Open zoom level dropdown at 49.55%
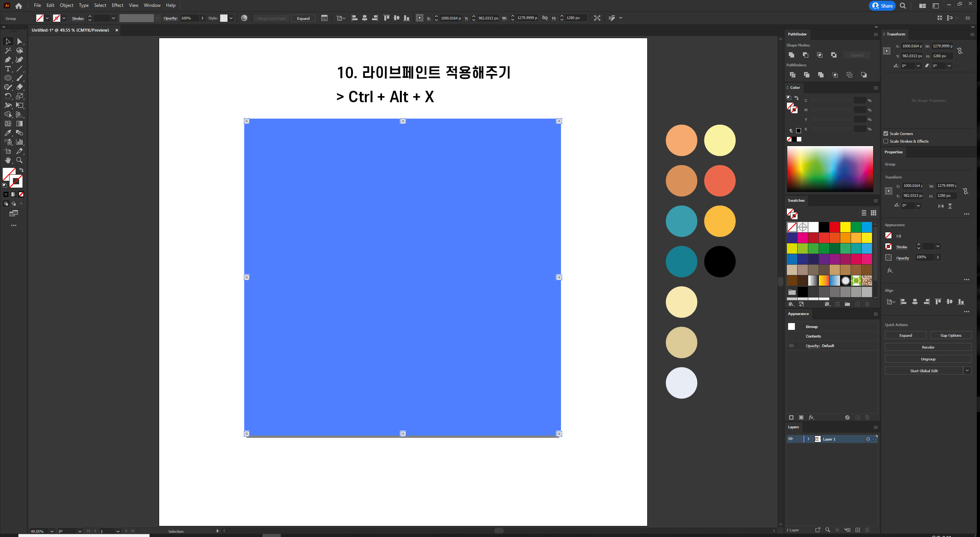 pos(52,531)
